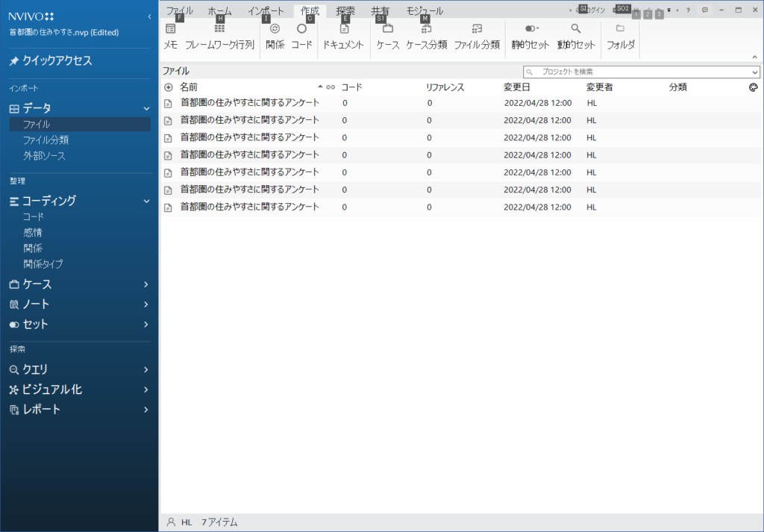Open the 静的セット static set dropdown
764x532 pixels.
531,30
